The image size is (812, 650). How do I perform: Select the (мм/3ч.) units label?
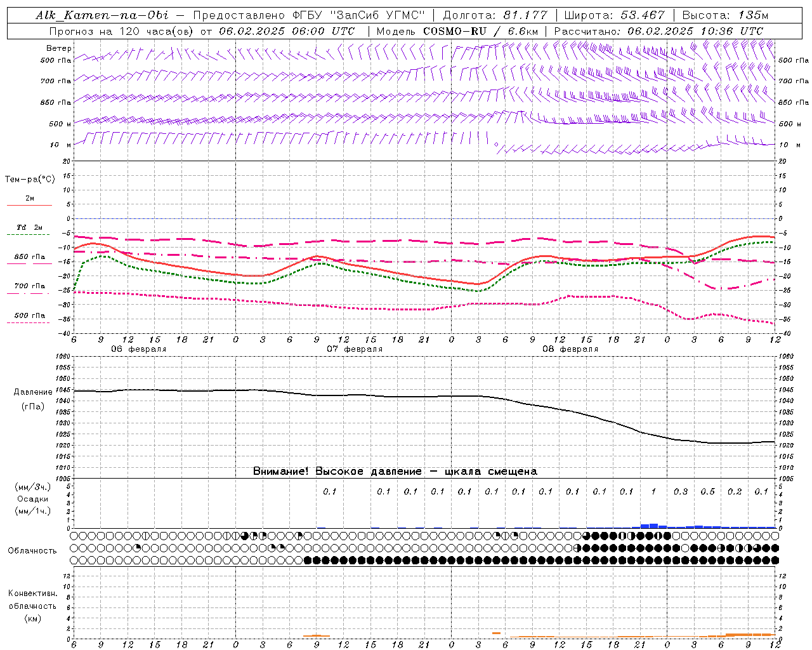tap(32, 487)
